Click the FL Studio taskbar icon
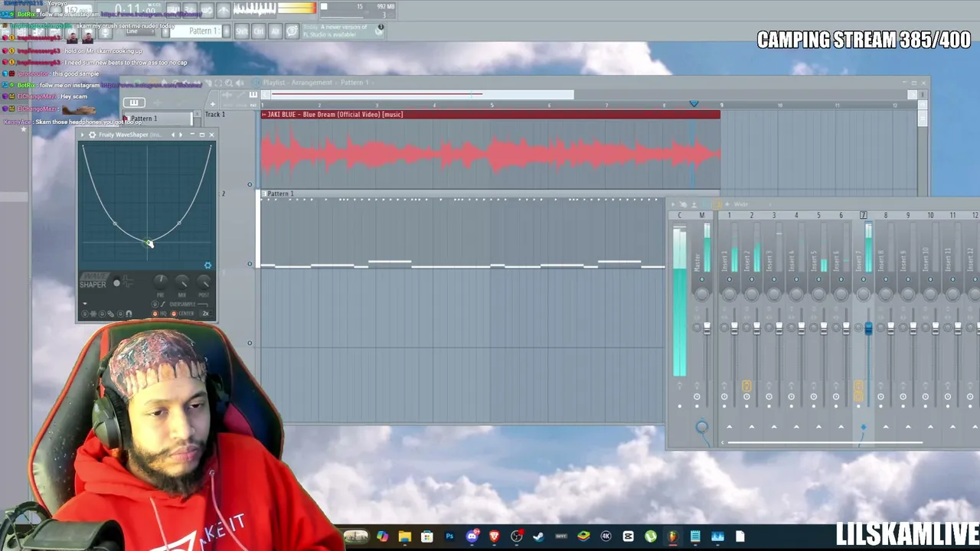This screenshot has width=980, height=551. coord(673,536)
